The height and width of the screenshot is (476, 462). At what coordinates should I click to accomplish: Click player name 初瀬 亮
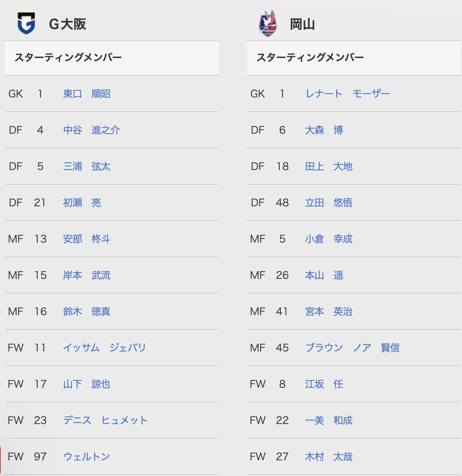tap(82, 203)
